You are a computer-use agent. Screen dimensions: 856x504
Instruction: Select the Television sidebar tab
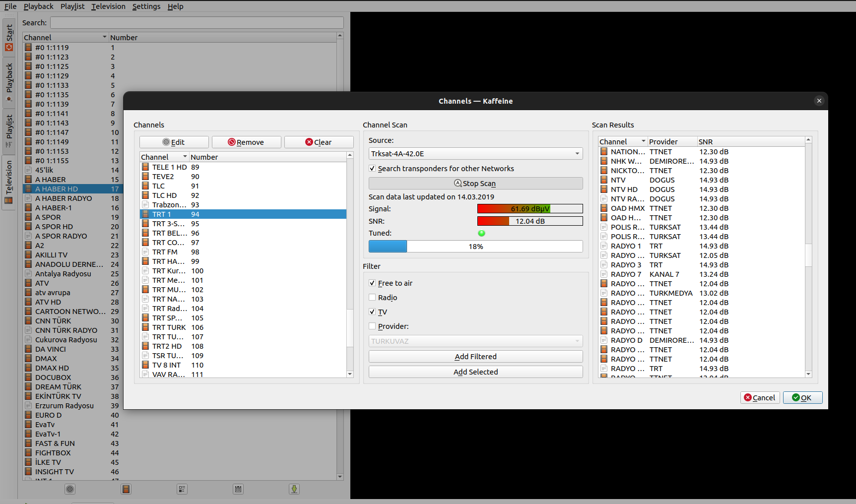(x=9, y=182)
